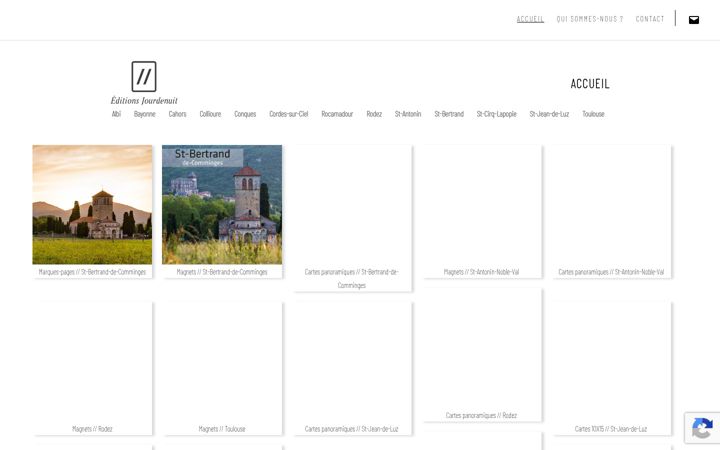
Task: Select the Rocamadour city link
Action: point(337,114)
